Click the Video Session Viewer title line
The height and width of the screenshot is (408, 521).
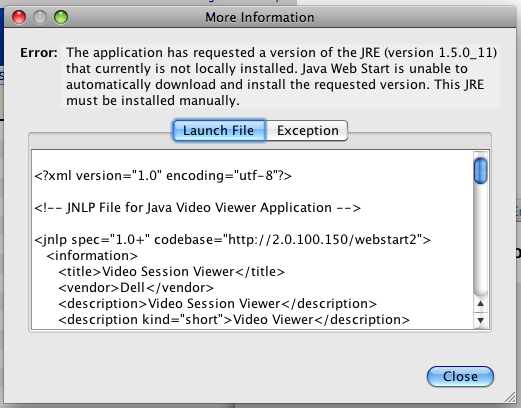[172, 272]
